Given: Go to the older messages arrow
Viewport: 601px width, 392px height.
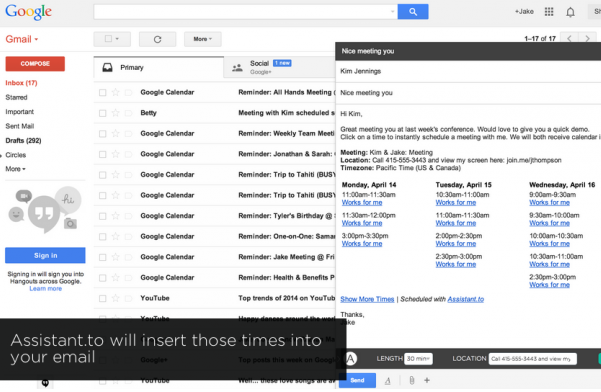Looking at the screenshot, I should [x=587, y=38].
